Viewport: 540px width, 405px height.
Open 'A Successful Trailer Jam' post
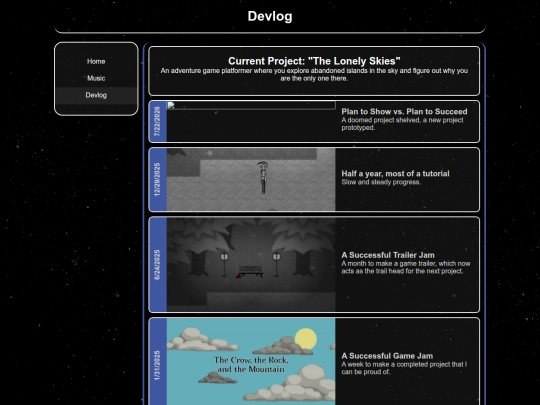(388, 255)
